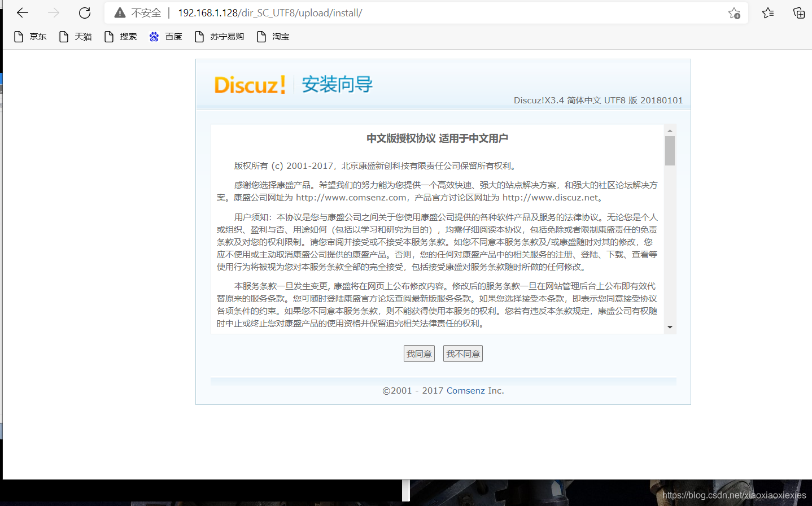Click the 我同意 agree button
The height and width of the screenshot is (506, 812).
pyautogui.click(x=419, y=354)
